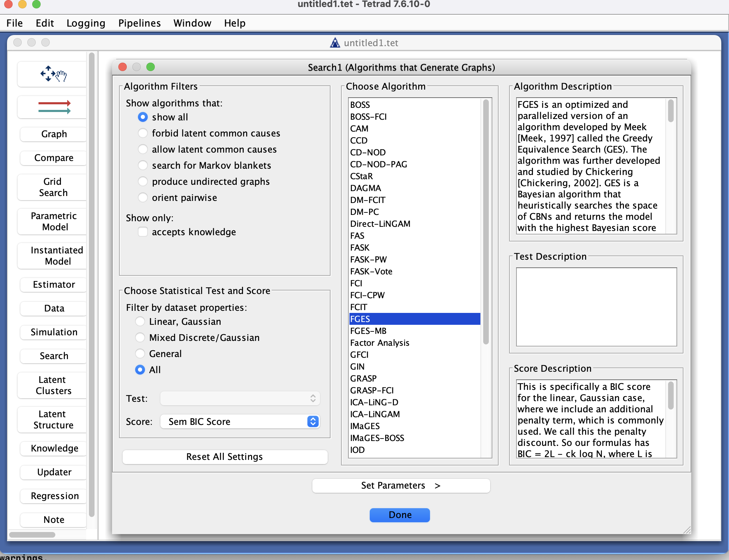The image size is (729, 560).
Task: Choose the Note sidebar button
Action: tap(54, 520)
